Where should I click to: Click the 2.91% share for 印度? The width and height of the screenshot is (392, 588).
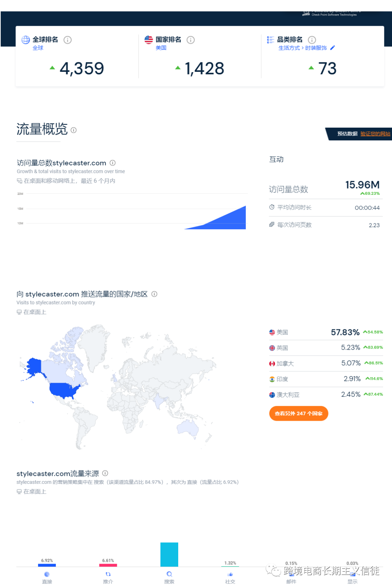(x=352, y=379)
